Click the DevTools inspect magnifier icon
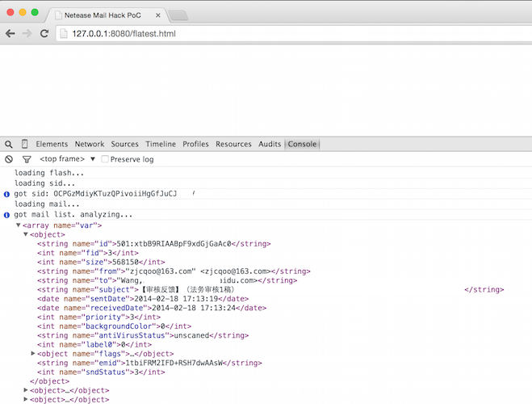 point(9,145)
